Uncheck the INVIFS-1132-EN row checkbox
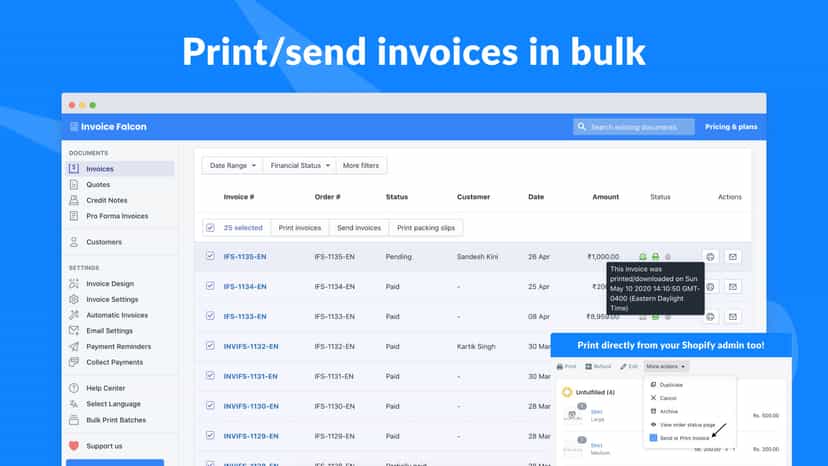The height and width of the screenshot is (466, 828). pyautogui.click(x=210, y=346)
